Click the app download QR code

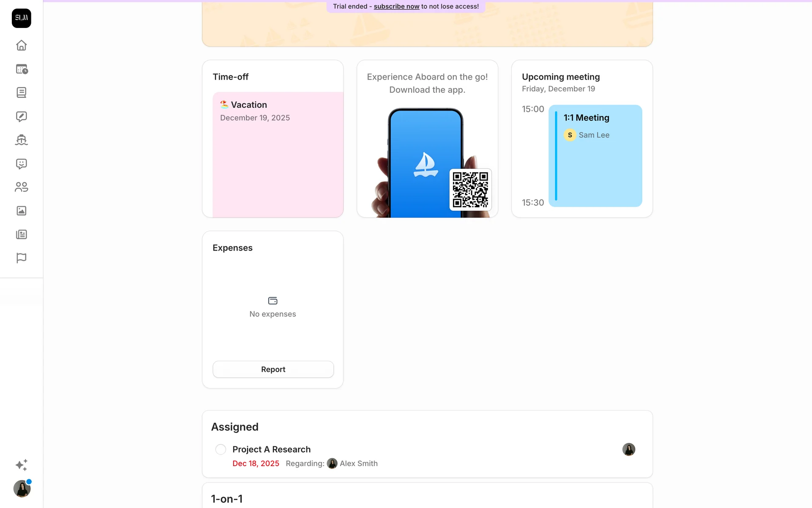tap(470, 190)
